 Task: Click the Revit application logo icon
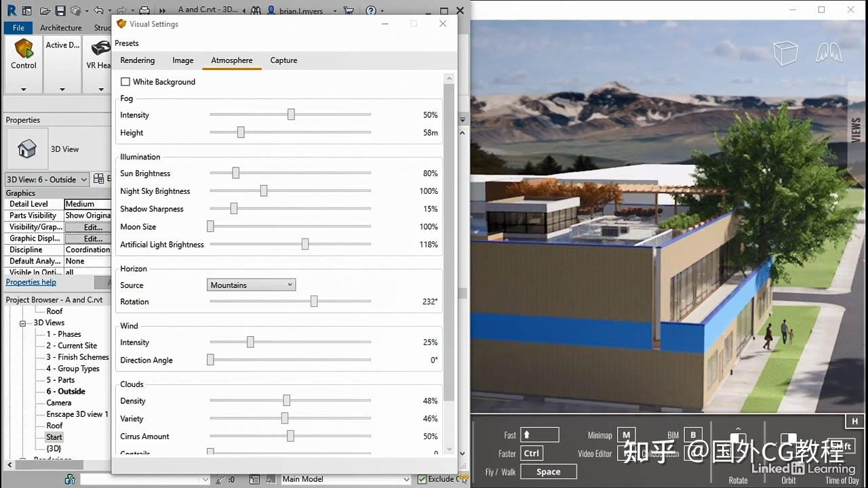10,11
